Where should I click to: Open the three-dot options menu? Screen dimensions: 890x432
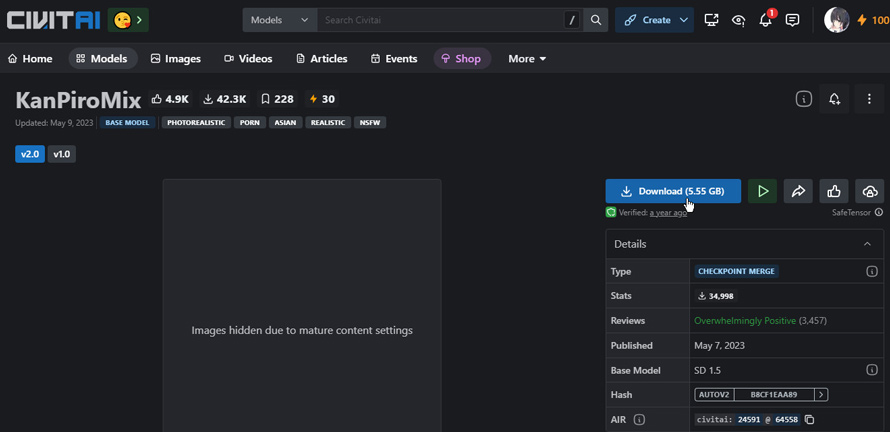pos(869,99)
